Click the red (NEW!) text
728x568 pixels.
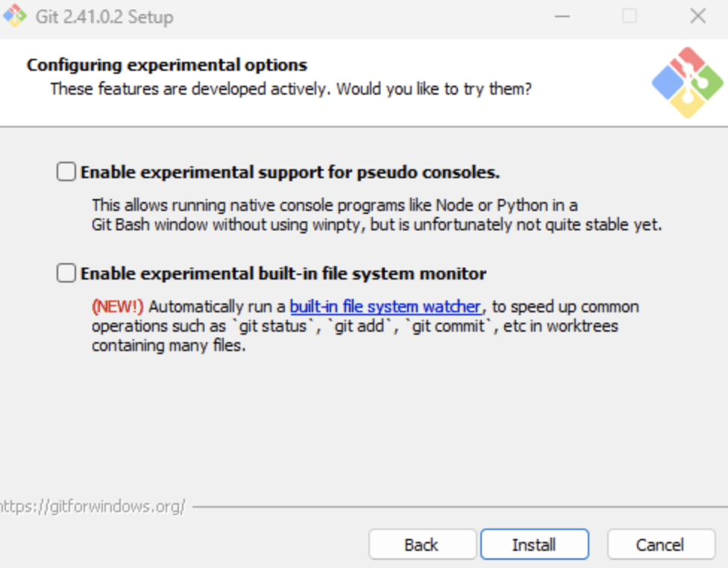coord(117,307)
